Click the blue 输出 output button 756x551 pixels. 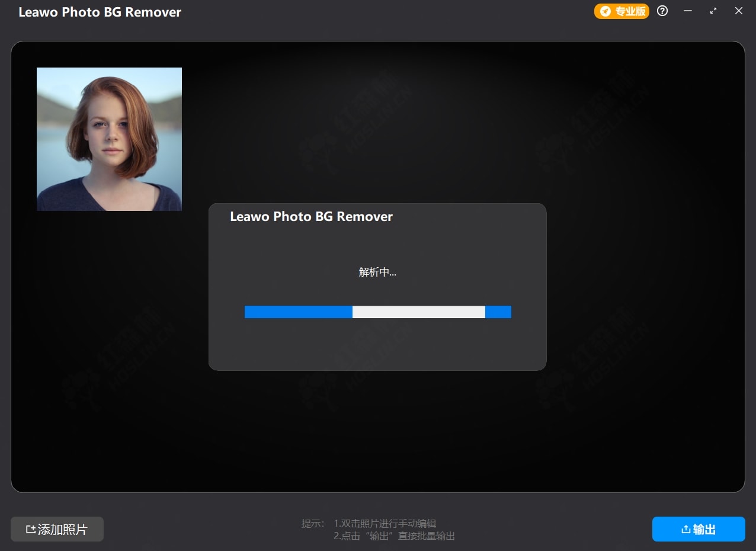[x=699, y=529]
